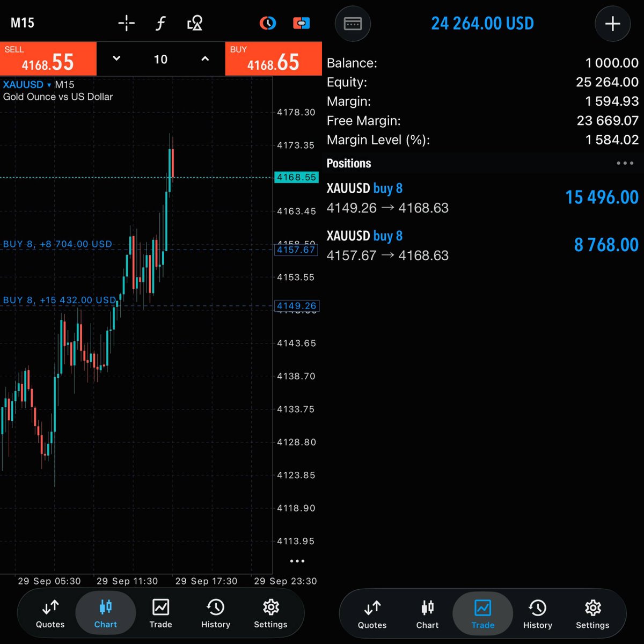Buy XAUUSD at 4168.65

273,59
